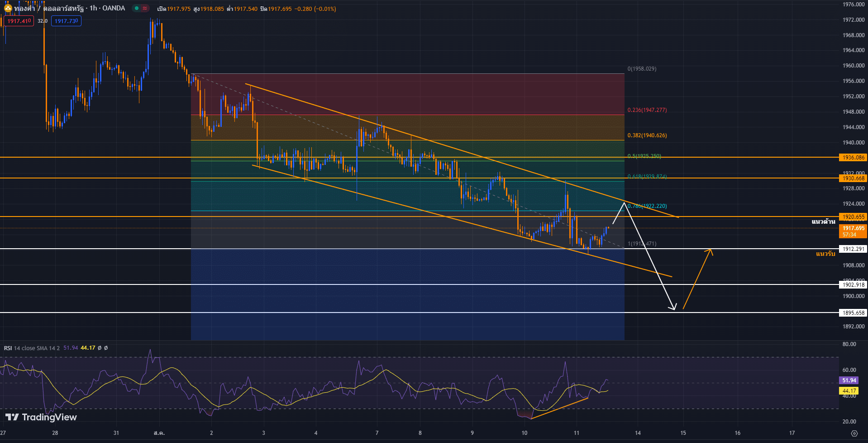Select the 1902.918 white price label
This screenshot has height=443, width=868.
tap(853, 284)
